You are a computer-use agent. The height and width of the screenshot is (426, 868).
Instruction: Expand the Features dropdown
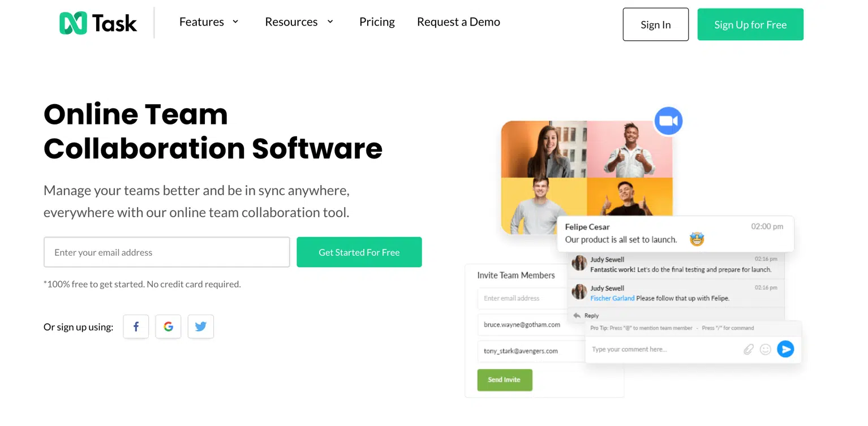point(209,22)
